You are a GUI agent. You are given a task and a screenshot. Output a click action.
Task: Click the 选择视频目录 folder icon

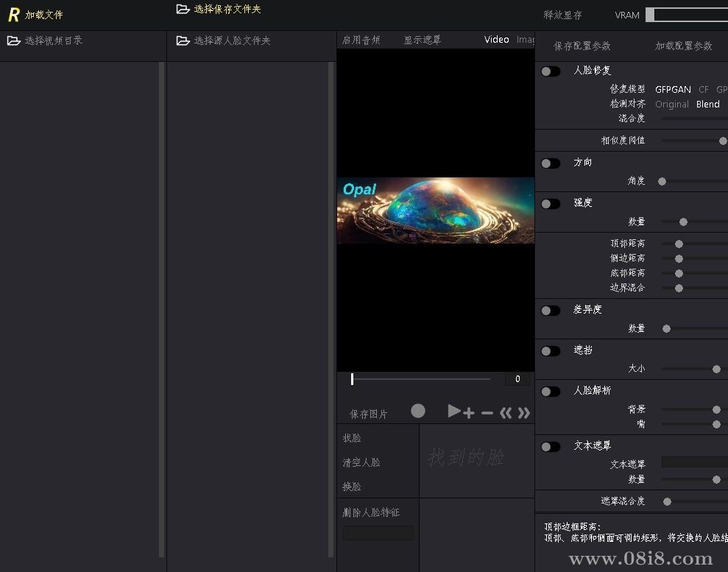(14, 41)
